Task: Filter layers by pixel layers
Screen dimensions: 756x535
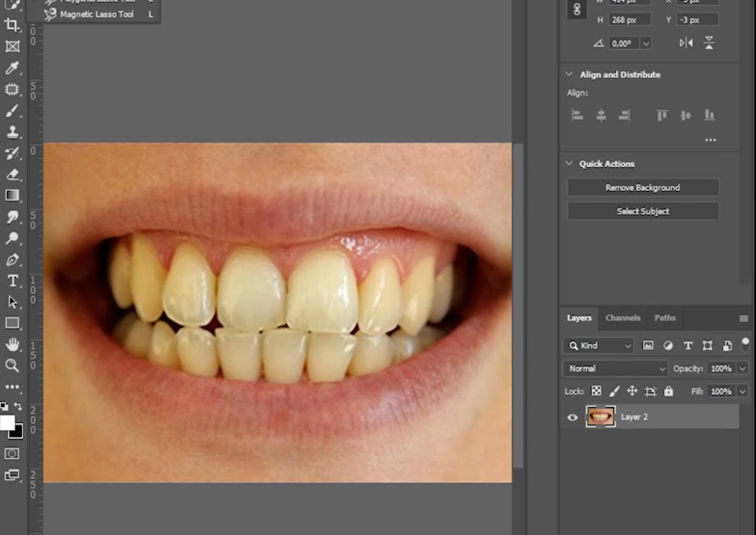Action: 648,346
